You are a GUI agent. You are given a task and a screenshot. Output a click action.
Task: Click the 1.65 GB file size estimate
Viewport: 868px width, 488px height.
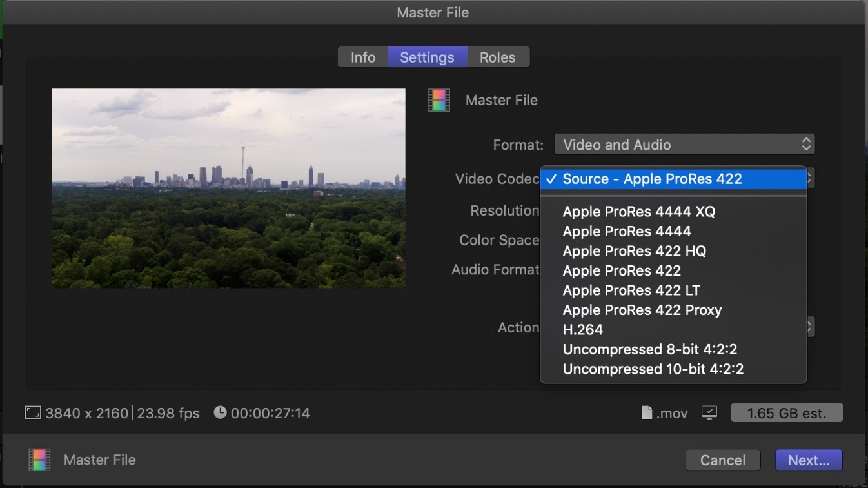(x=787, y=412)
